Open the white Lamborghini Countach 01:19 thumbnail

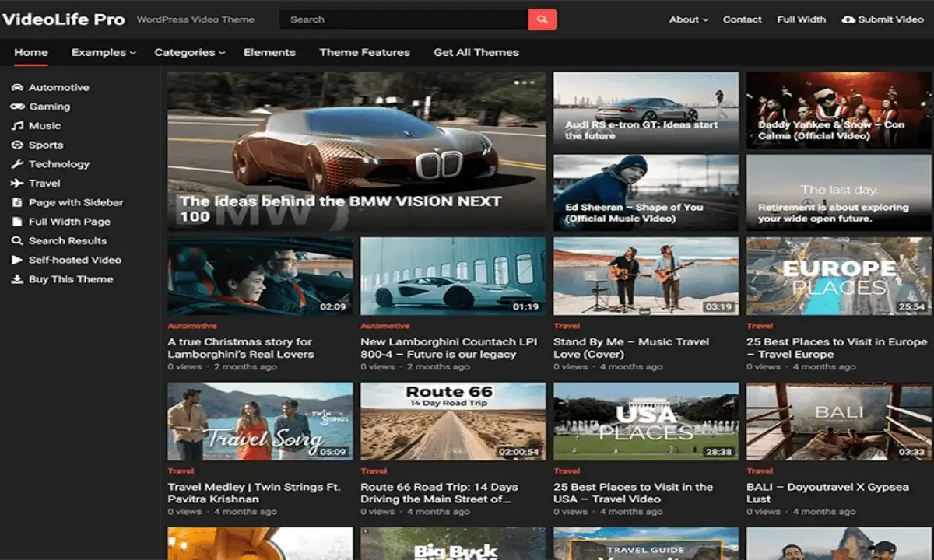(x=453, y=276)
